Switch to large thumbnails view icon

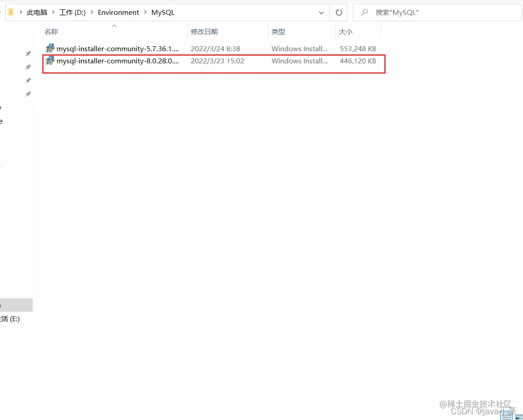point(519,416)
